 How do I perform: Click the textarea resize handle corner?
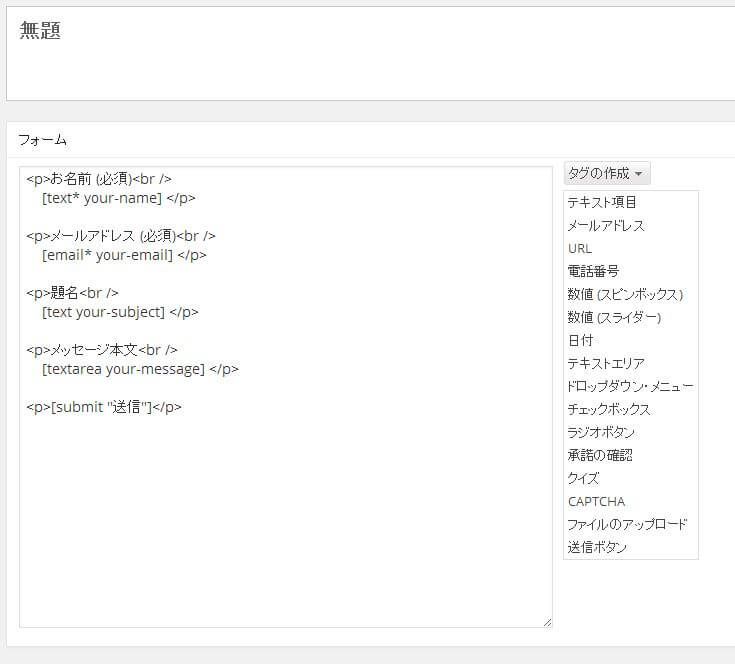pyautogui.click(x=547, y=622)
